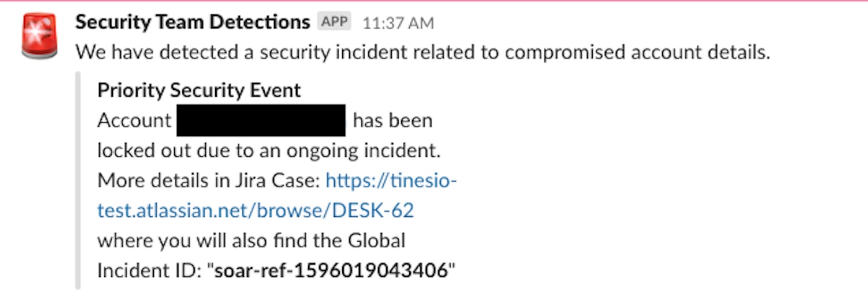Click the APP badge beside sender name
The width and height of the screenshot is (868, 298).
tap(334, 22)
